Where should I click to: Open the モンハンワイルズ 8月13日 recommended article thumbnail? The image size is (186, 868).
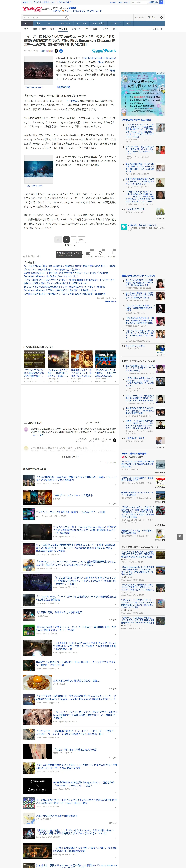(34, 359)
